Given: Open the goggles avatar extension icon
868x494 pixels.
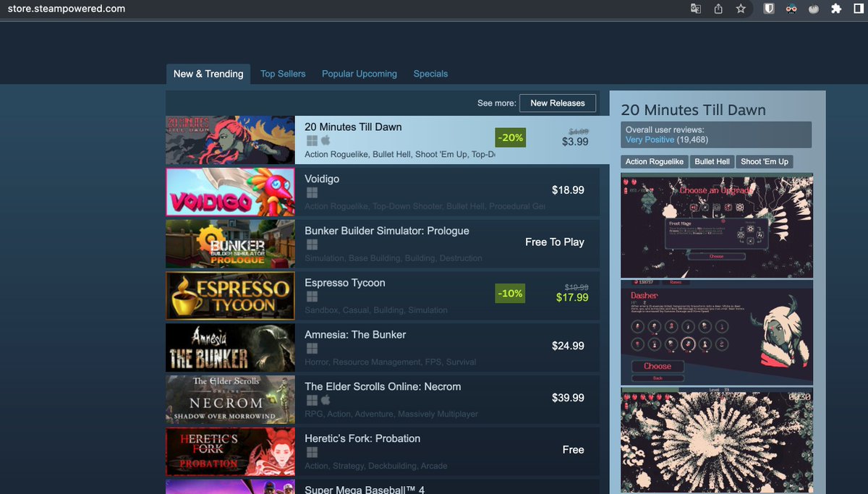Looking at the screenshot, I should click(x=792, y=9).
